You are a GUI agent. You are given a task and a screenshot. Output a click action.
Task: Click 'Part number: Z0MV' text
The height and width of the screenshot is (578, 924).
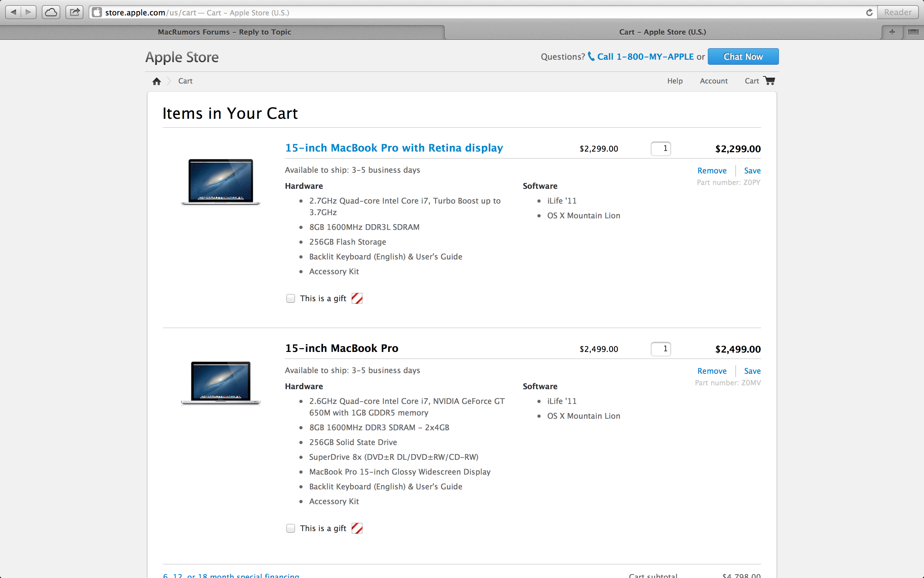pyautogui.click(x=728, y=383)
